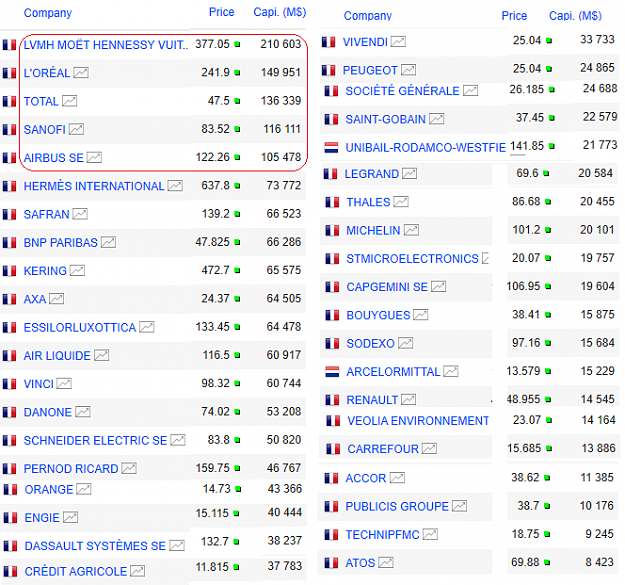Open the chart icon next to ARCELORMITTAL
The image size is (625, 585).
coord(451,372)
